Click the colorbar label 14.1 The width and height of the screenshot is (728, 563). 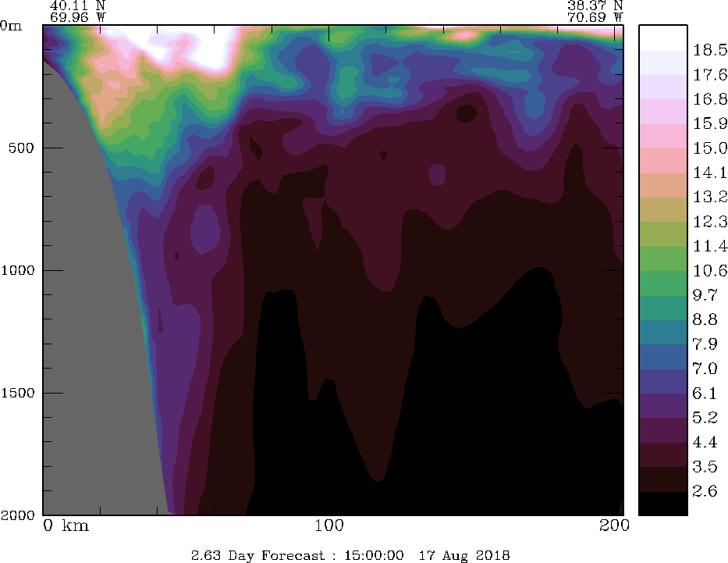pyautogui.click(x=710, y=173)
